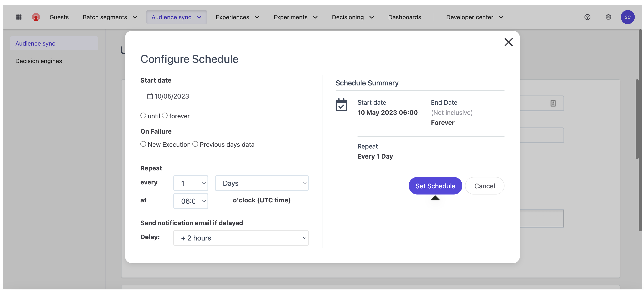644x290 pixels.
Task: Open the repeat interval number dropdown
Action: pyautogui.click(x=190, y=183)
